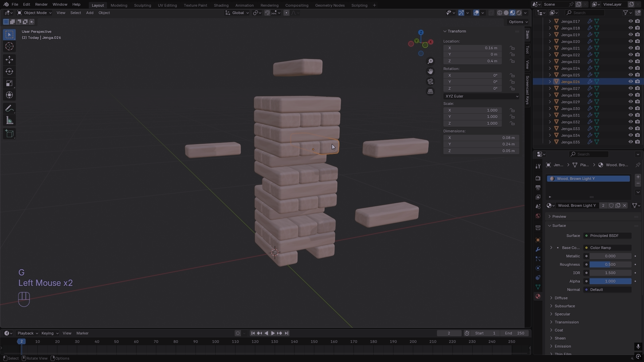
Task: Open the Material properties tab
Action: 538,296
